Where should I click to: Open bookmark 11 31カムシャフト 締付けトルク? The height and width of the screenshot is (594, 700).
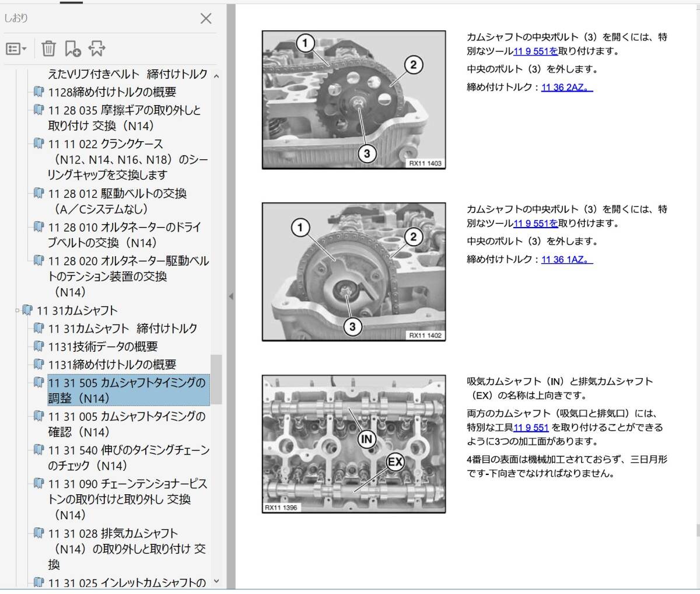click(123, 329)
